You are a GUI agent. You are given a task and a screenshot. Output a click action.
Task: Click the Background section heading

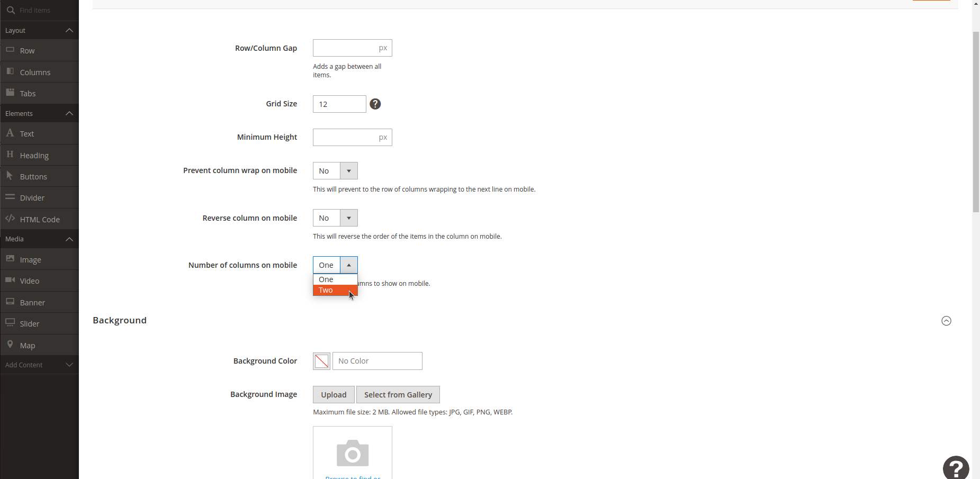120,320
